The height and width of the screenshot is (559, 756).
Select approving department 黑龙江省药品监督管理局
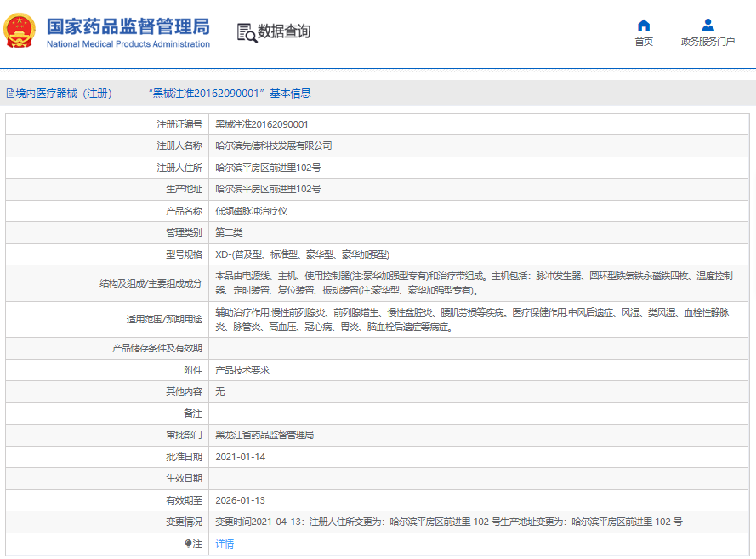click(x=264, y=435)
